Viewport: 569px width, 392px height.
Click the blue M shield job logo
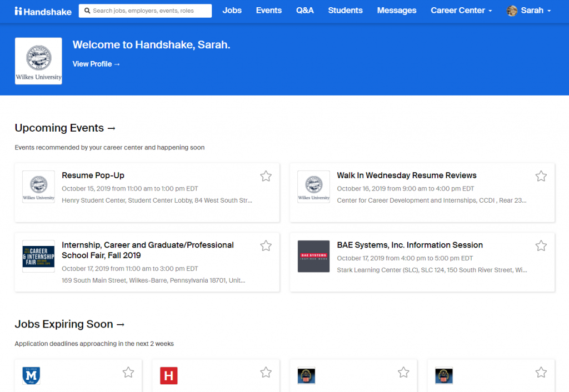point(31,376)
